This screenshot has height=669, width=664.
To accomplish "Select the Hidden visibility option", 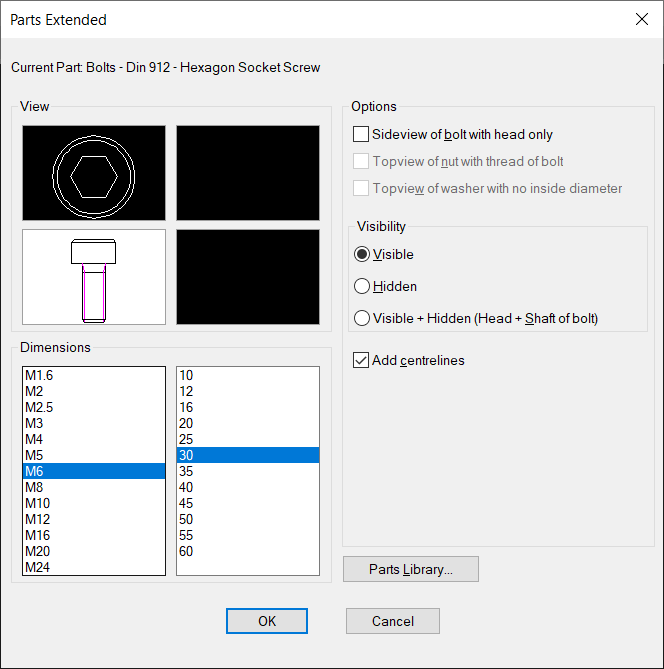I will [362, 286].
